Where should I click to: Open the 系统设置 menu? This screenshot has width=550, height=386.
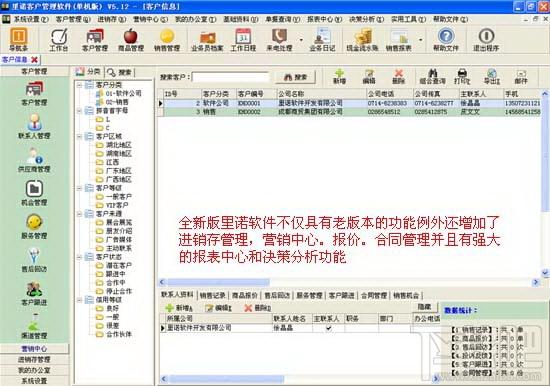coord(30,19)
